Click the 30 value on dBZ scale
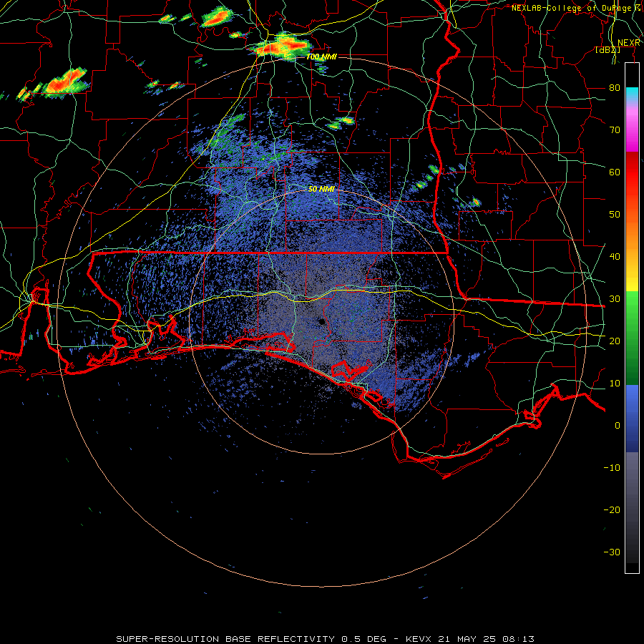The image size is (644, 644). coord(615,299)
